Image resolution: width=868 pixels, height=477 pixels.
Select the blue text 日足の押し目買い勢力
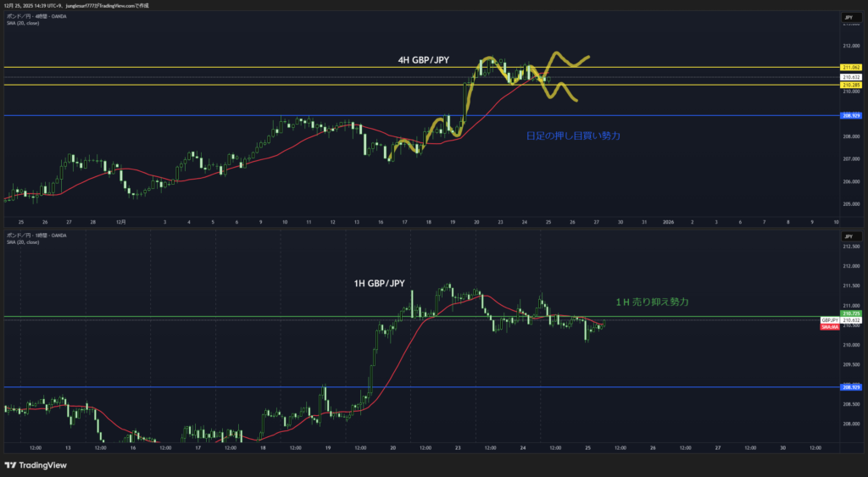573,136
